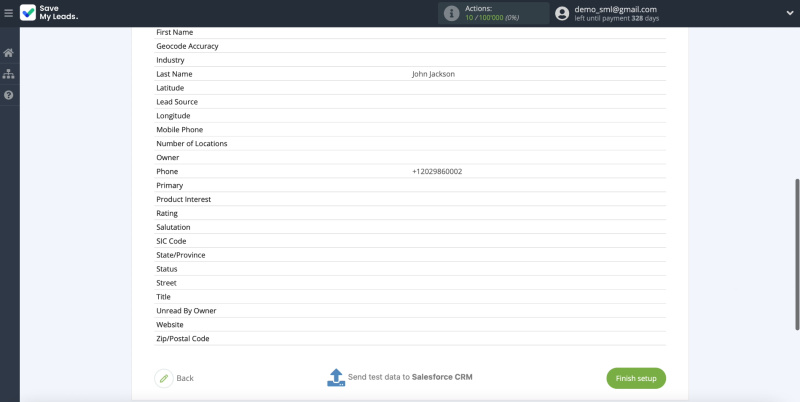Select the Website row
This screenshot has height=402, width=800.
coord(410,324)
